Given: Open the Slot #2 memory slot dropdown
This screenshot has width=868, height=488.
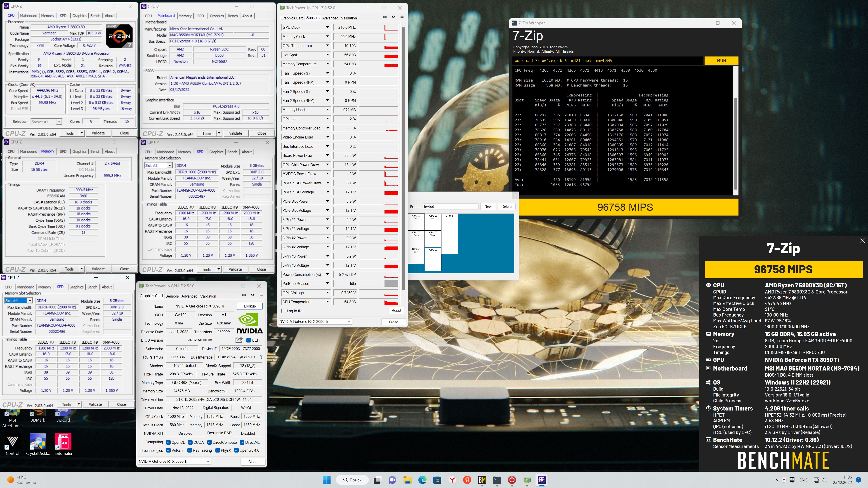Looking at the screenshot, I should tap(158, 165).
